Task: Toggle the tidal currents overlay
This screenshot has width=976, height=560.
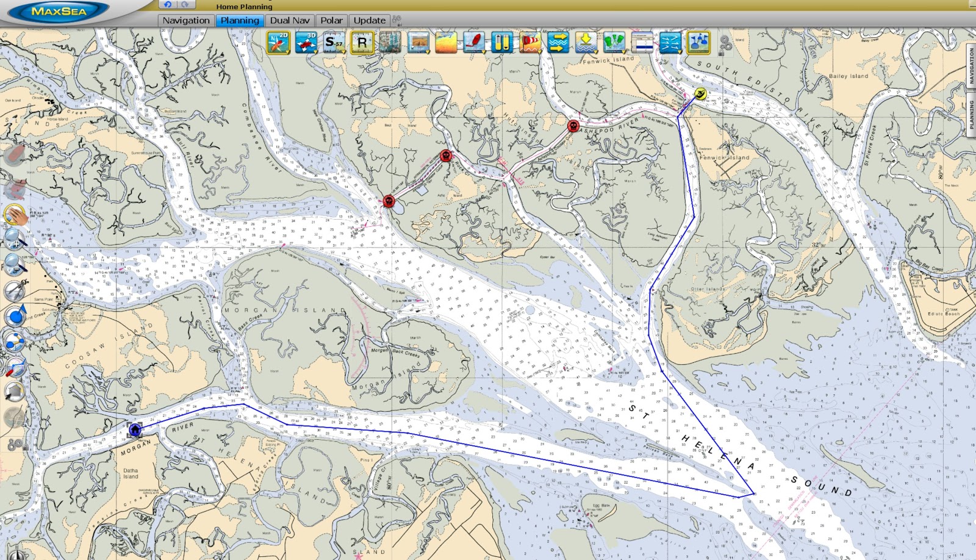Action: [559, 43]
